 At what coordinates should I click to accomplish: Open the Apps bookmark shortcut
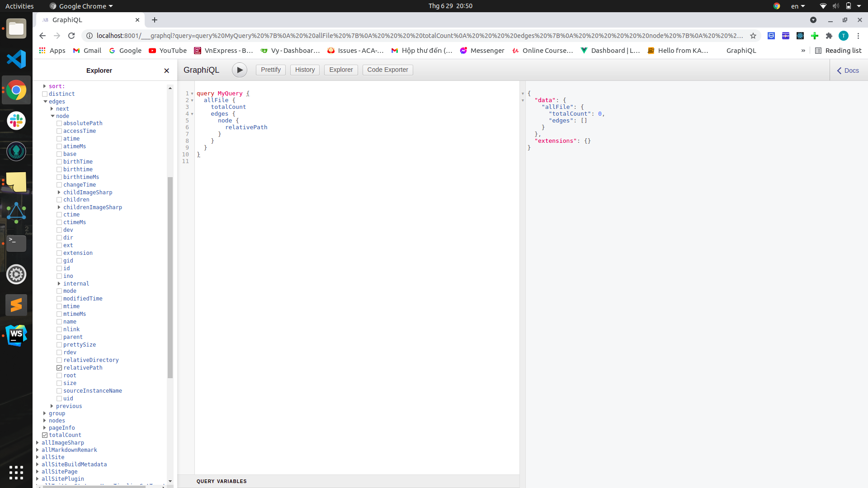click(x=52, y=51)
